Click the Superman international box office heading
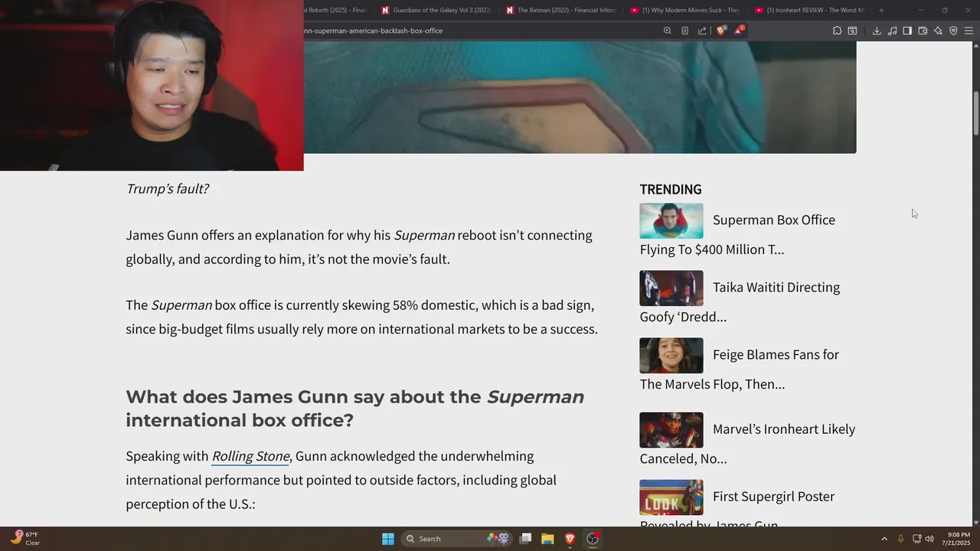This screenshot has width=980, height=551. (354, 408)
